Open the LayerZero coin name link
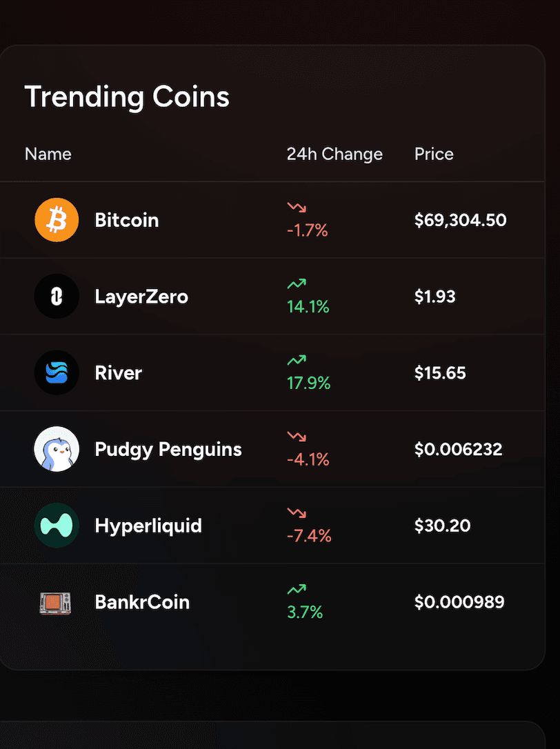Image resolution: width=560 pixels, height=749 pixels. 141,297
